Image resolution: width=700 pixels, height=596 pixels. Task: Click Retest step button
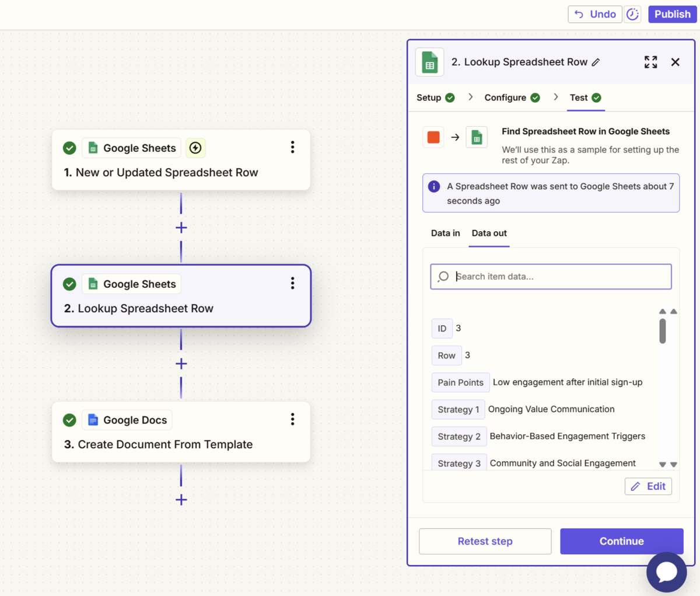coord(485,541)
